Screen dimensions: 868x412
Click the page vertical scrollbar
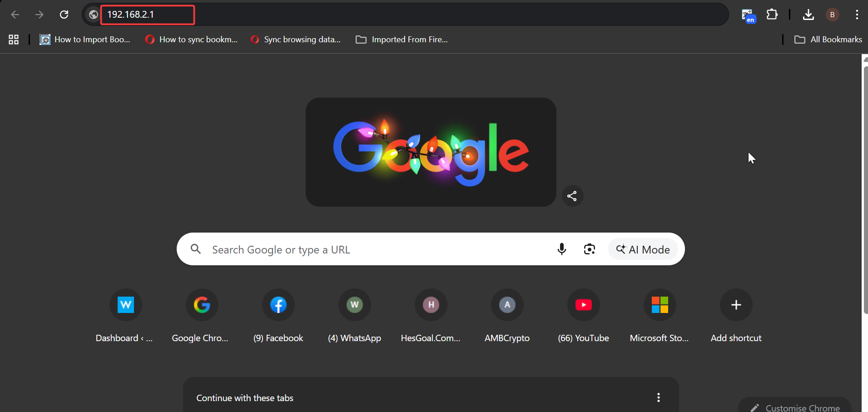[865, 190]
